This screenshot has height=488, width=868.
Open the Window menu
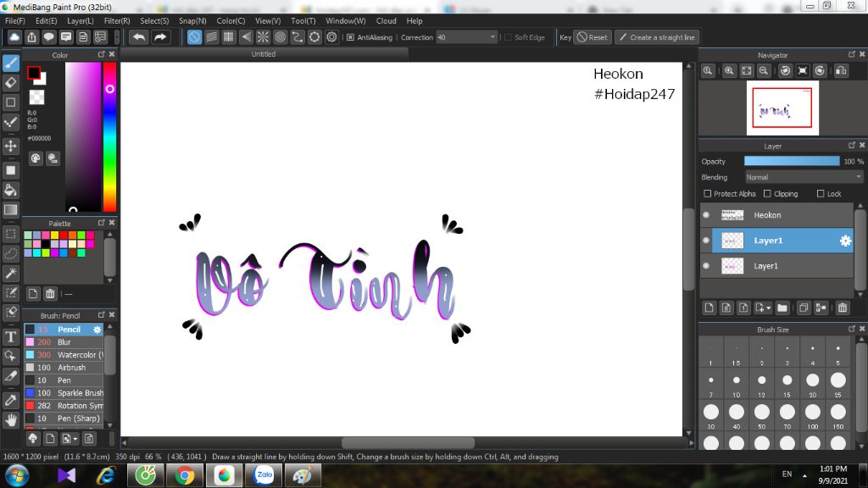(346, 20)
